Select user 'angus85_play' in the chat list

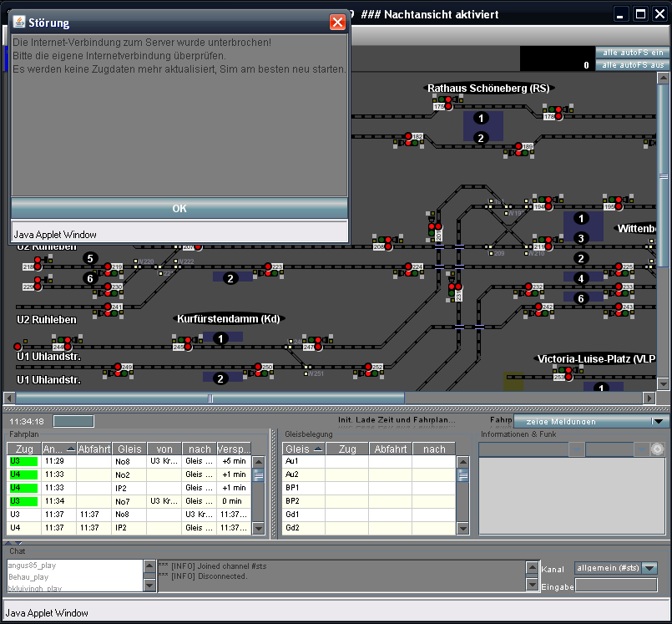click(33, 566)
